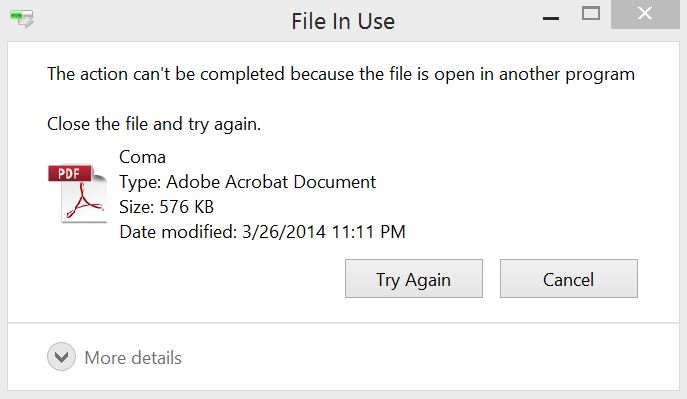Cancel the file operation

569,279
